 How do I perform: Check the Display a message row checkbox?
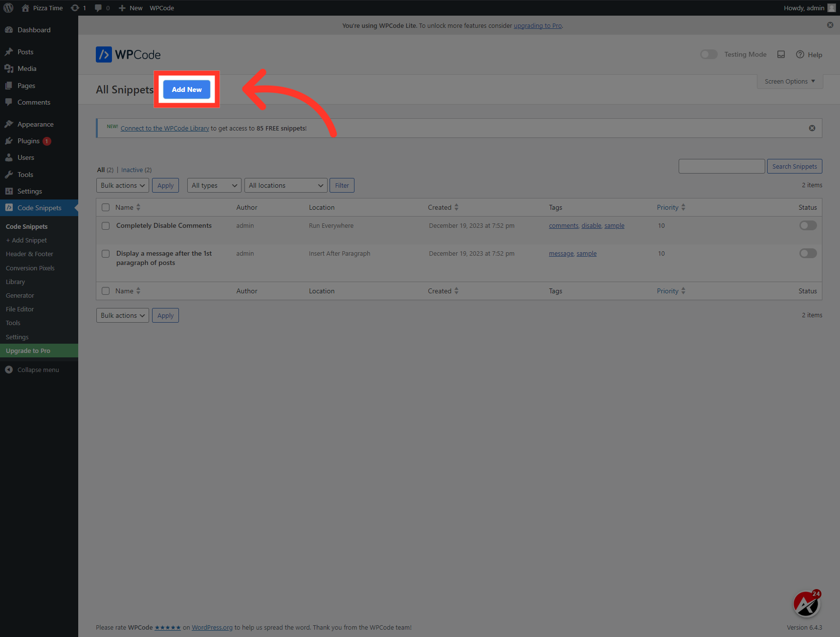pyautogui.click(x=106, y=254)
